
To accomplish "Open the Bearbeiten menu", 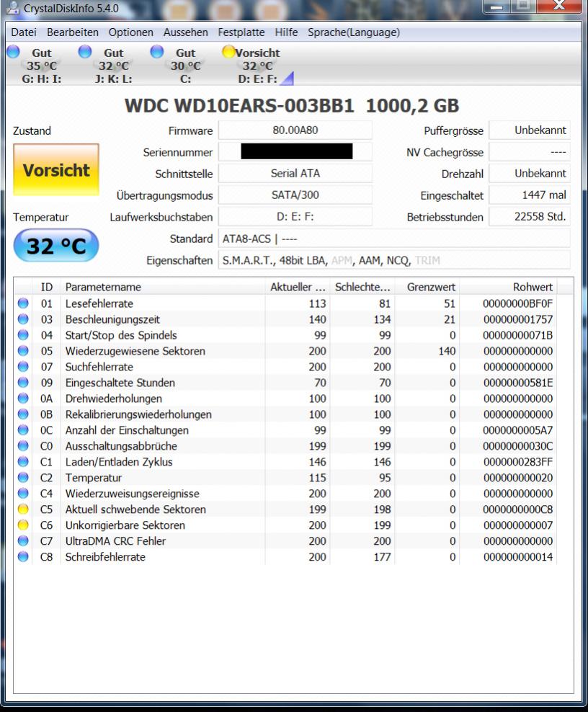I will pyautogui.click(x=73, y=32).
